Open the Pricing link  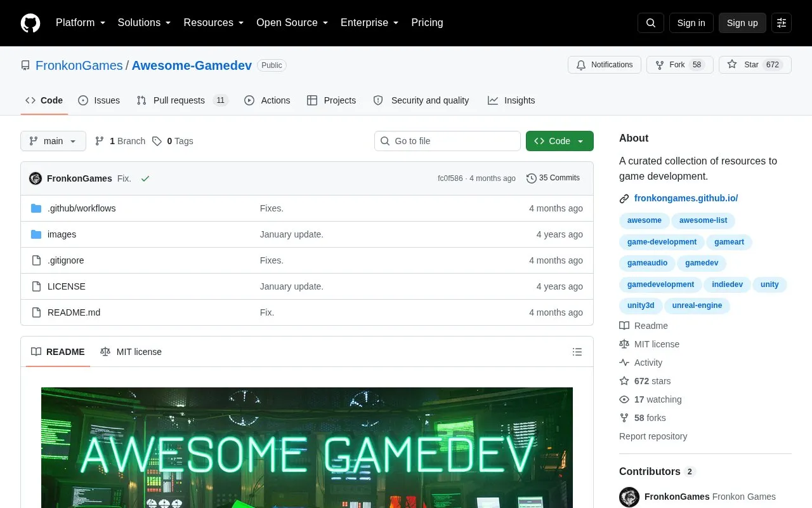(x=427, y=23)
